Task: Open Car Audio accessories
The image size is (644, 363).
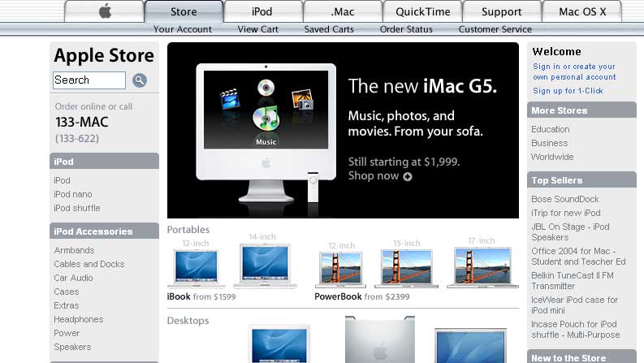Action: coord(74,278)
